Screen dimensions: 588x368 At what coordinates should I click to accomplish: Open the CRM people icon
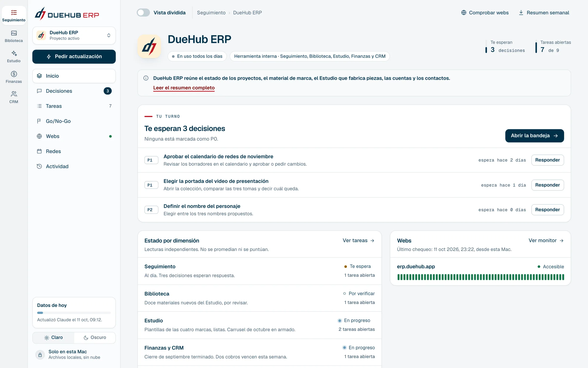14,94
